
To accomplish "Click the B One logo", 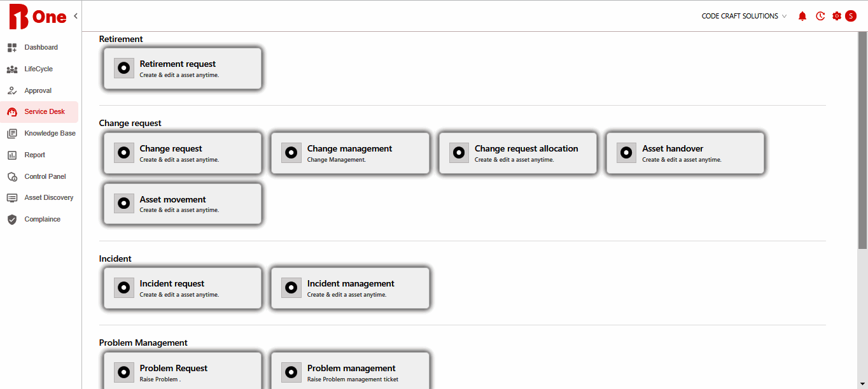I will pos(38,17).
